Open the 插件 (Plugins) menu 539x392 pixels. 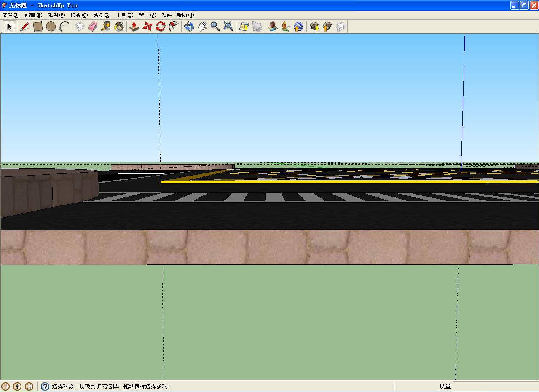point(166,15)
